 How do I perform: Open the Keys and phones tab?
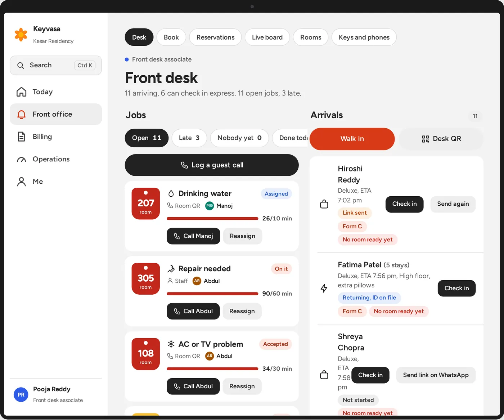pyautogui.click(x=364, y=37)
